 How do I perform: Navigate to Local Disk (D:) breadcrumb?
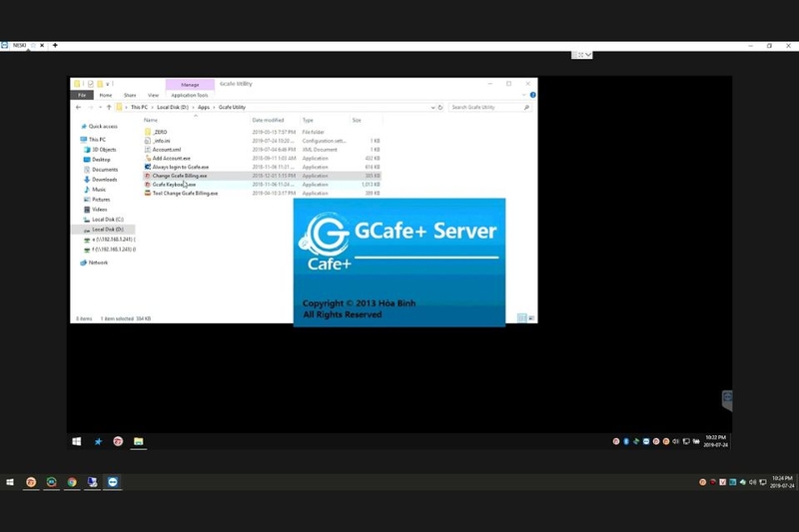(173, 108)
